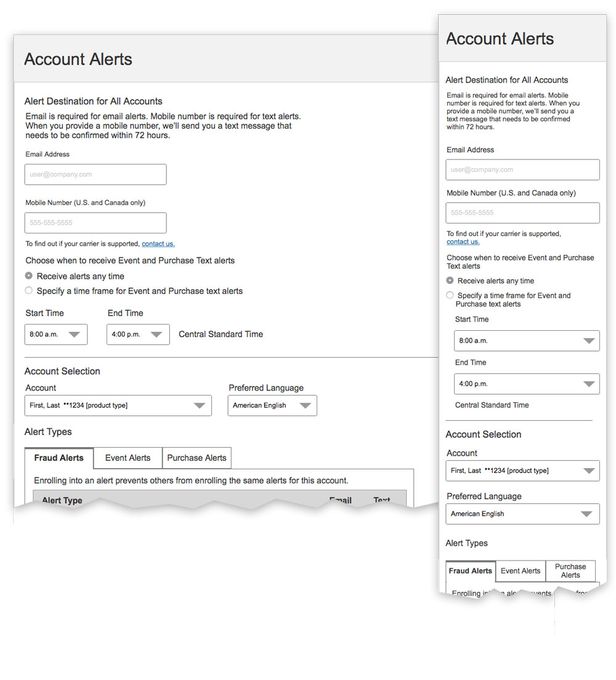Expand the mobile Preferred Language dropdown
This screenshot has height=680, width=616.
(522, 514)
